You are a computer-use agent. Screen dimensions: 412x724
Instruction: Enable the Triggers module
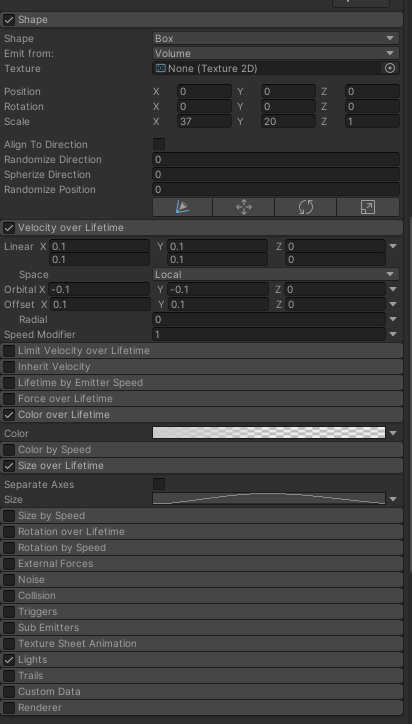coord(9,612)
